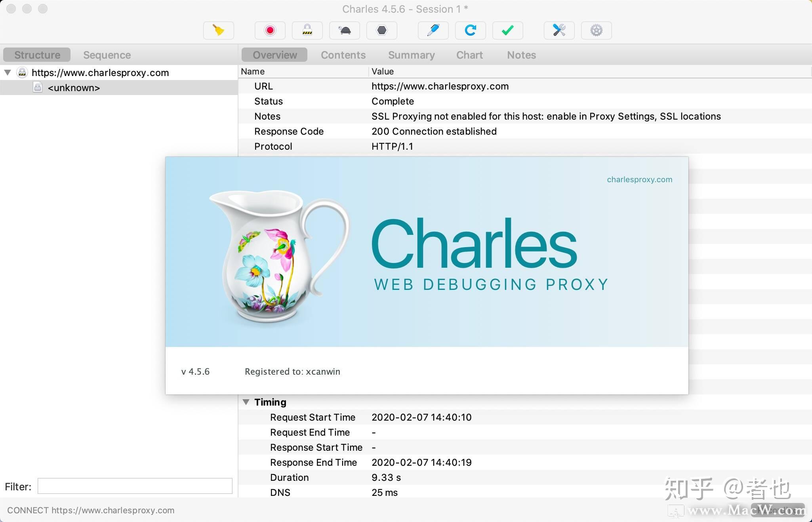Open the Chart tab

point(469,55)
